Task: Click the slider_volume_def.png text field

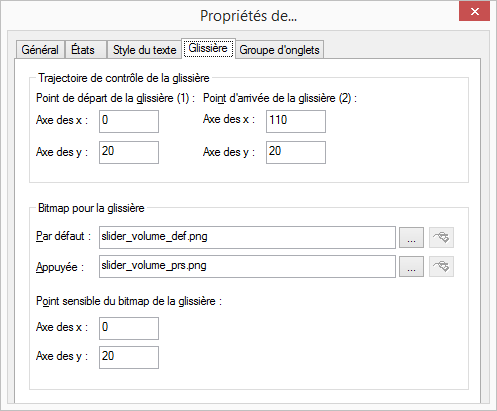Action: (247, 238)
